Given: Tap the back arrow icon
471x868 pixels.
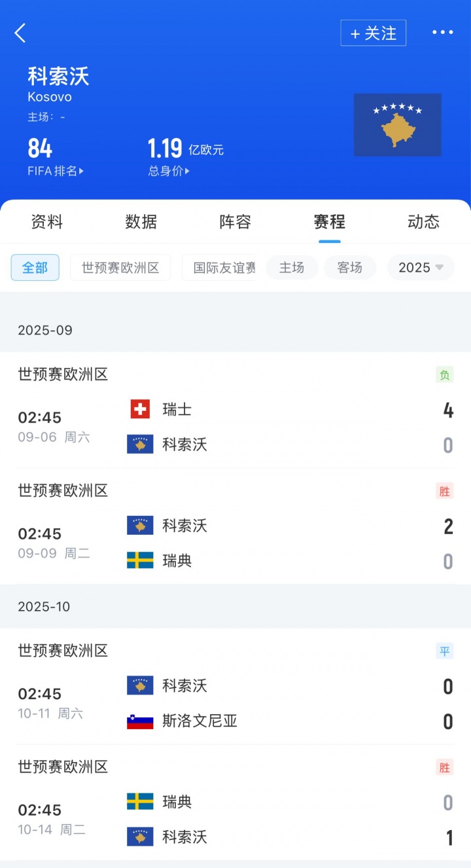Looking at the screenshot, I should [21, 33].
